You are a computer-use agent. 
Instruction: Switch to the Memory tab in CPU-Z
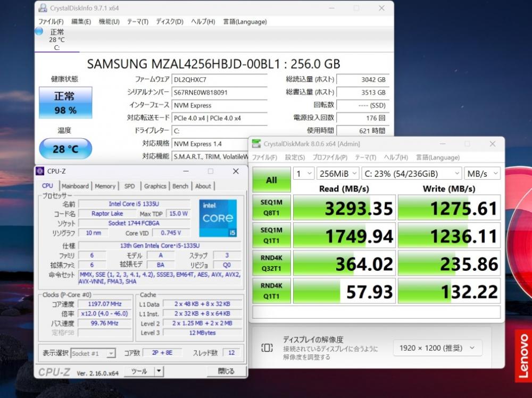click(x=105, y=186)
